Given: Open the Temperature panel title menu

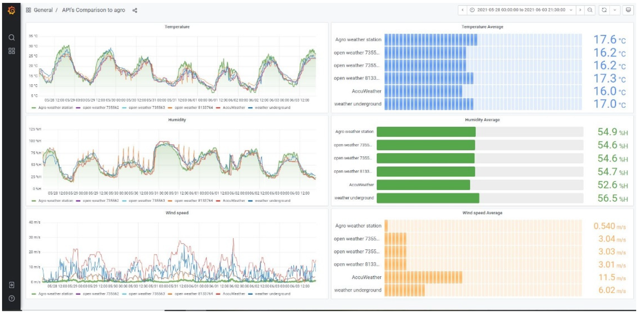Looking at the screenshot, I should click(x=177, y=27).
